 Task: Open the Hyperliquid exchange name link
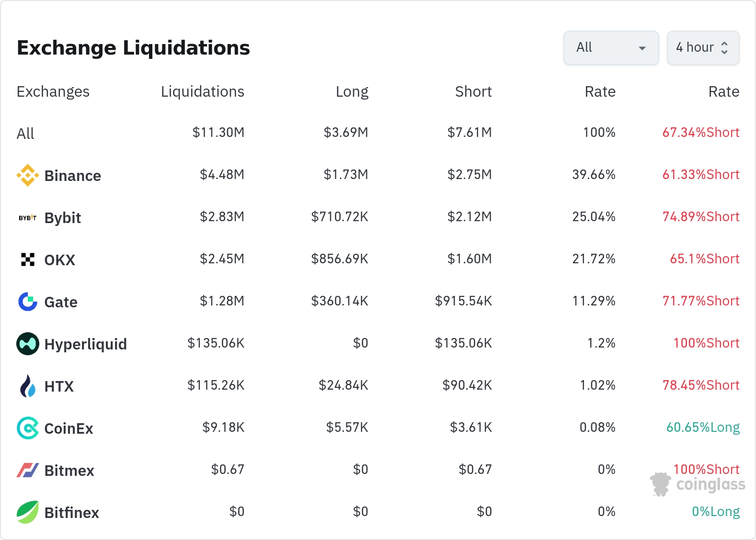click(85, 344)
